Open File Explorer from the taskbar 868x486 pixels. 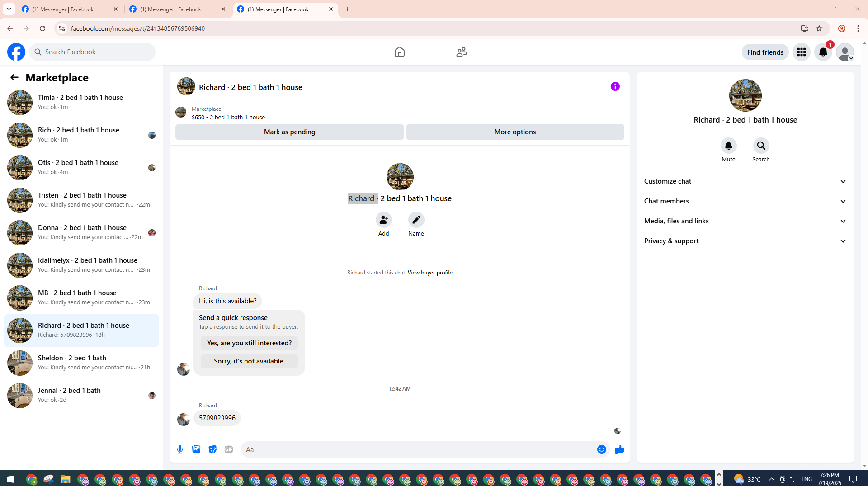66,479
